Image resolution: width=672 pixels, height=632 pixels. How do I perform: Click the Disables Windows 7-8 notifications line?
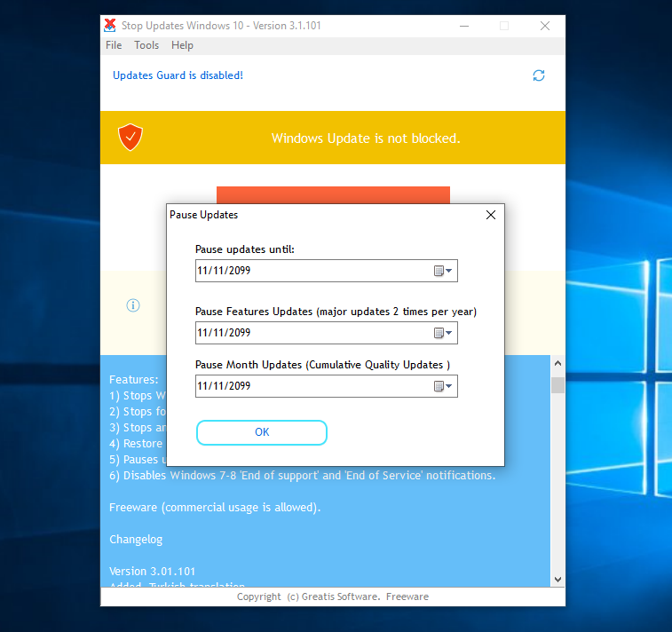pos(302,476)
